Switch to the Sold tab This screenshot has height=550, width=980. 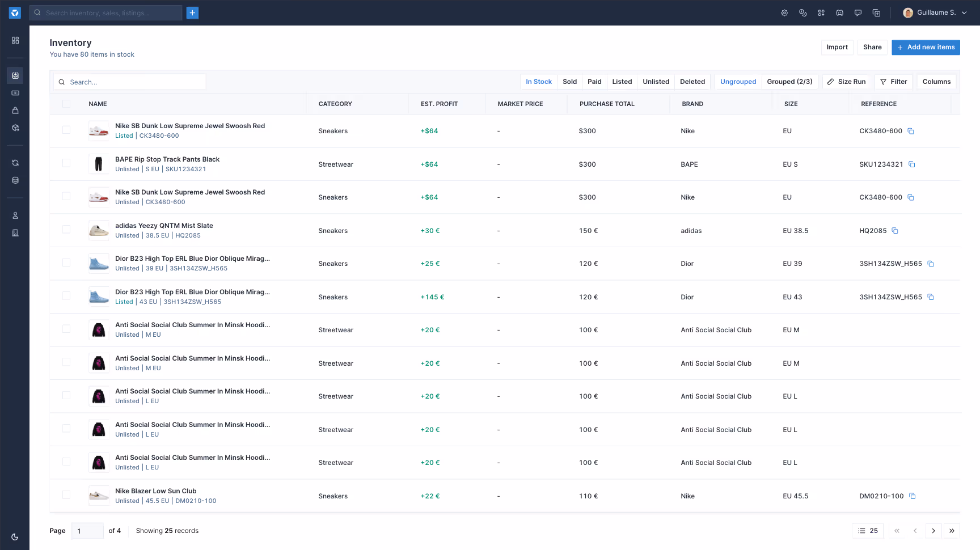click(569, 82)
